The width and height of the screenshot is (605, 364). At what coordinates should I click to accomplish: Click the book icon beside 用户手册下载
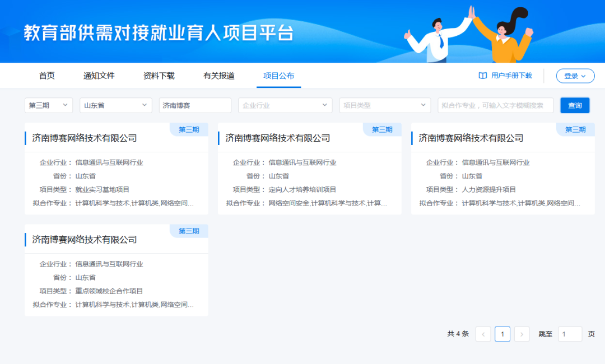pos(483,76)
